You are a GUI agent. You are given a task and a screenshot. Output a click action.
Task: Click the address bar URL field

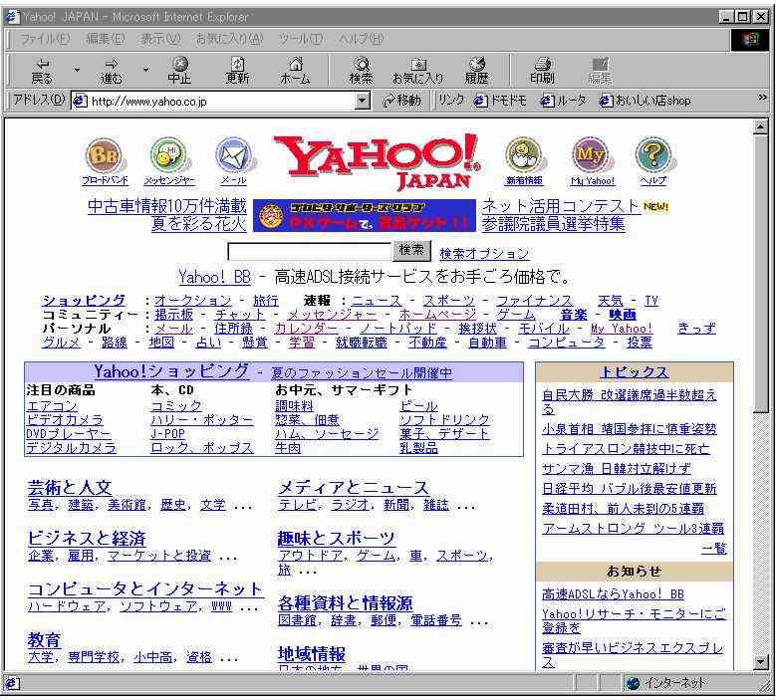(213, 101)
